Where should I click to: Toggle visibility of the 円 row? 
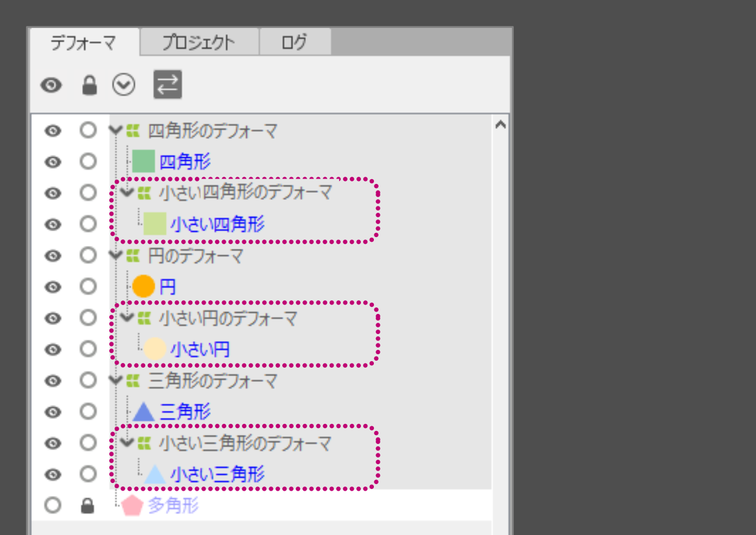(x=53, y=287)
